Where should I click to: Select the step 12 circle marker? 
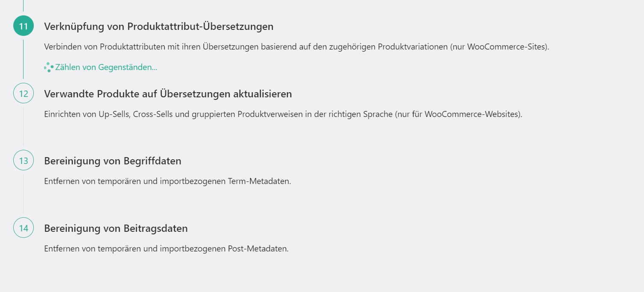[24, 93]
